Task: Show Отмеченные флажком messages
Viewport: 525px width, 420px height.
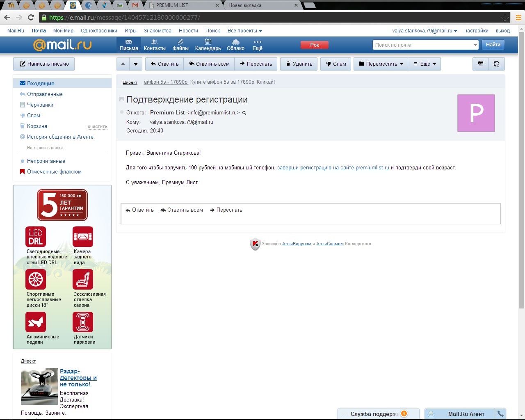Action: pyautogui.click(x=54, y=171)
